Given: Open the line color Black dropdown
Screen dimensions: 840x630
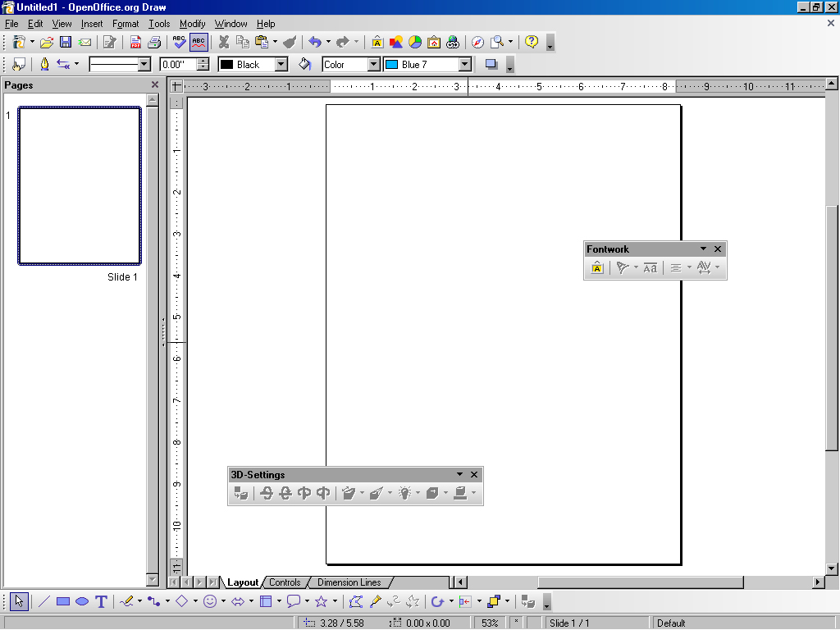Looking at the screenshot, I should (x=281, y=64).
